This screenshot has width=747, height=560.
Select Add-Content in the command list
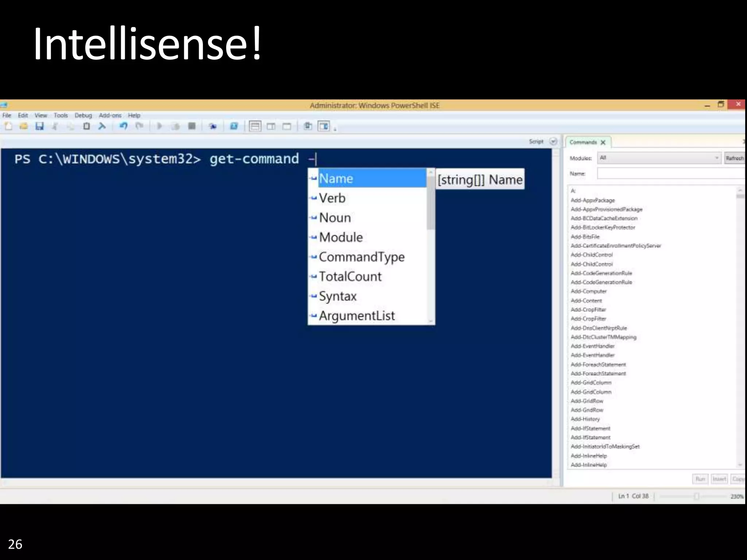click(x=587, y=300)
